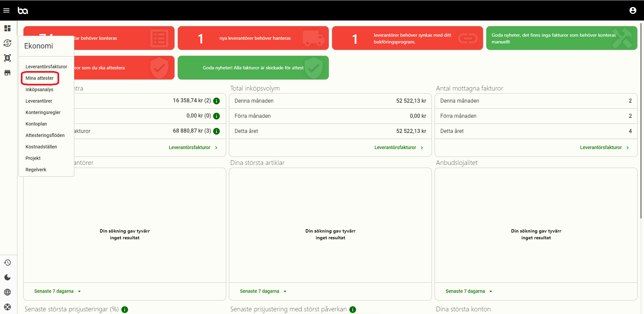Open Leverantörsfakturor in the Ekonomi menu
The height and width of the screenshot is (314, 644).
46,67
